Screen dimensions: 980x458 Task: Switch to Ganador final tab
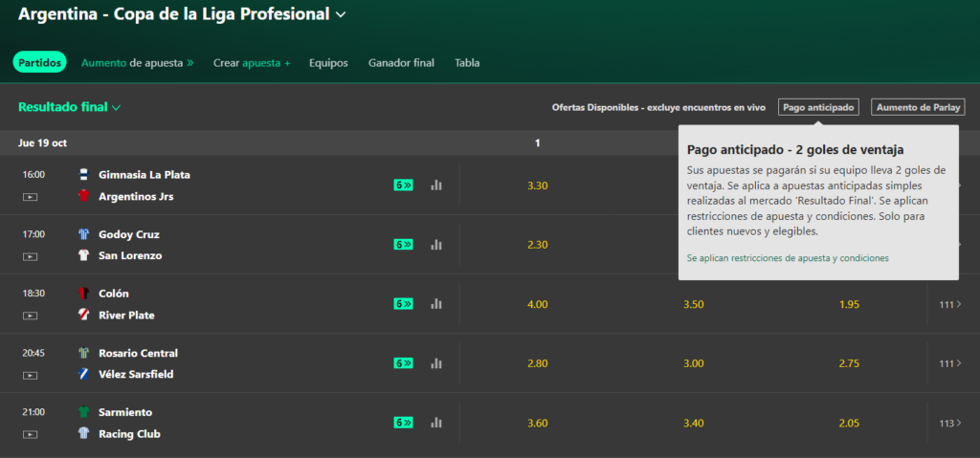click(x=401, y=62)
